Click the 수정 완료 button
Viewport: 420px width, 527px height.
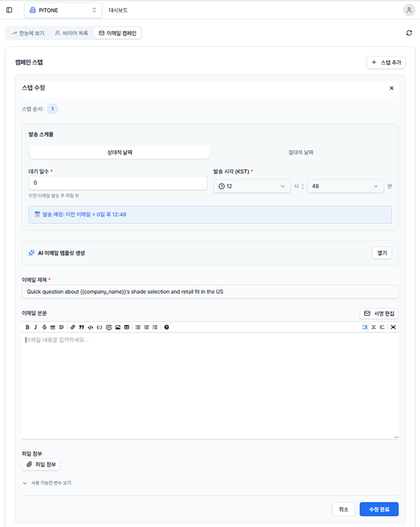click(380, 509)
